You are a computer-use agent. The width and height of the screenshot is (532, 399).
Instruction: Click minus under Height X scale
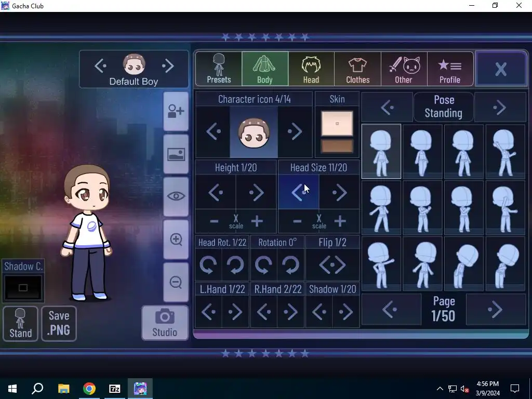point(214,221)
